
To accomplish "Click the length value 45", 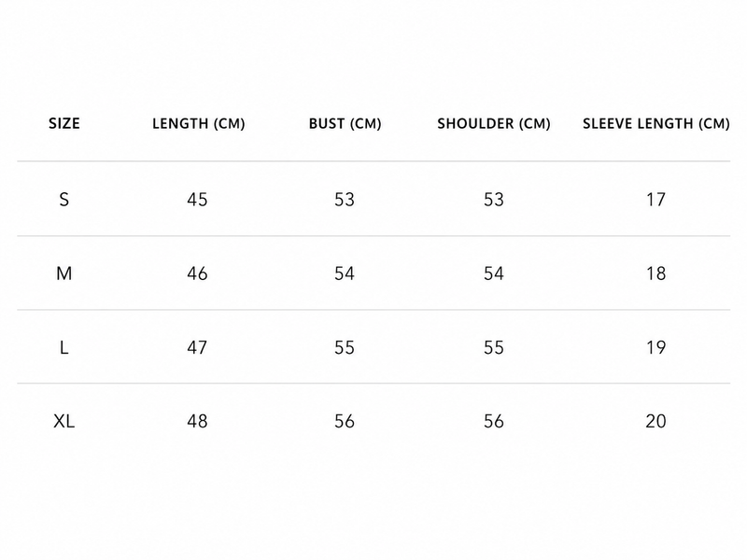I will coord(197,200).
